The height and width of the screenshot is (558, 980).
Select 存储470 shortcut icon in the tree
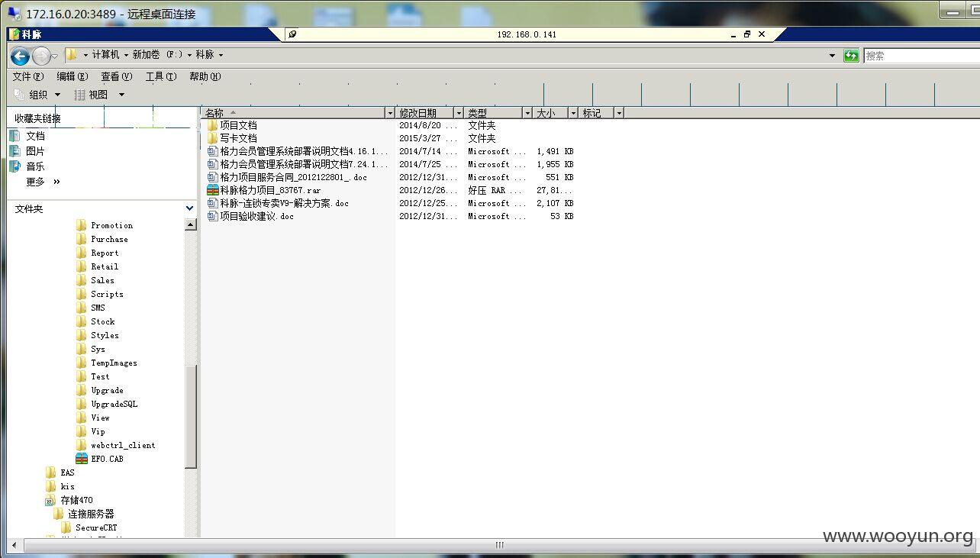[x=50, y=500]
